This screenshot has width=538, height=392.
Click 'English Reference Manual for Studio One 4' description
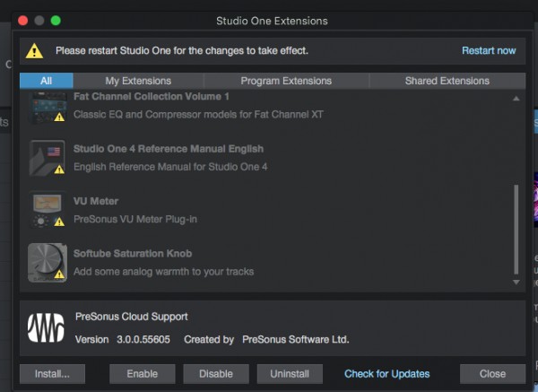(x=170, y=167)
